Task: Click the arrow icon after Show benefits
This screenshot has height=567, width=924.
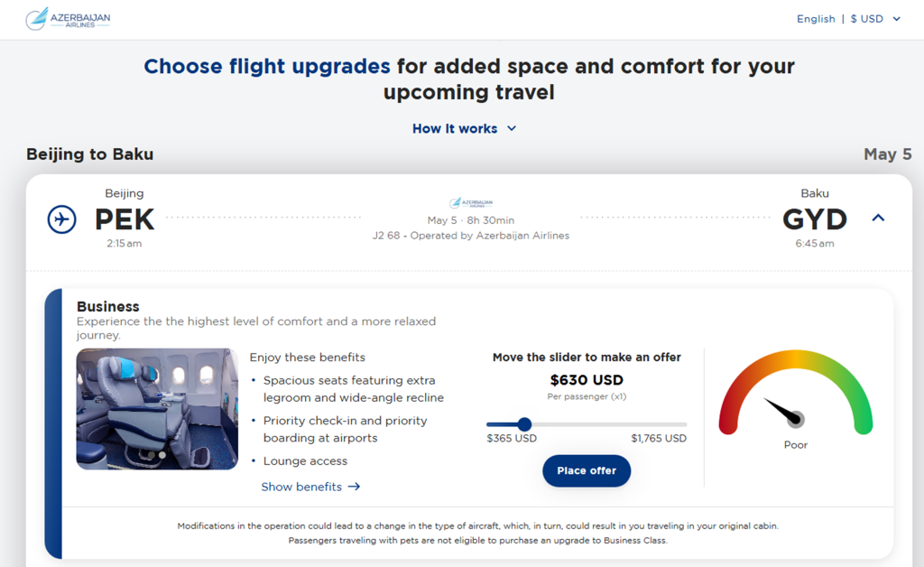Action: 354,487
